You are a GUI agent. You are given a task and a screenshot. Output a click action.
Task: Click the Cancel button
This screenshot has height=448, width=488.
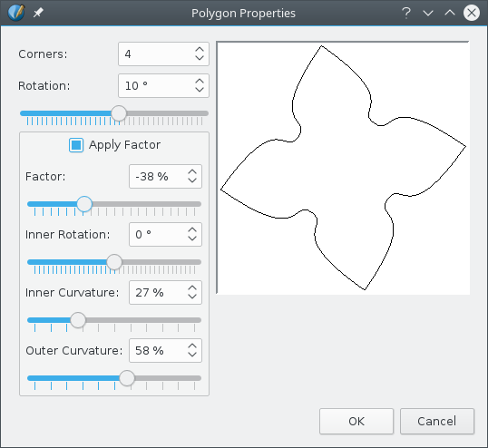click(x=437, y=421)
